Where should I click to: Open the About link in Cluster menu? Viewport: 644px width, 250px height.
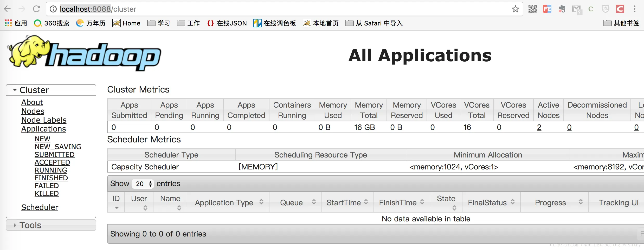32,102
